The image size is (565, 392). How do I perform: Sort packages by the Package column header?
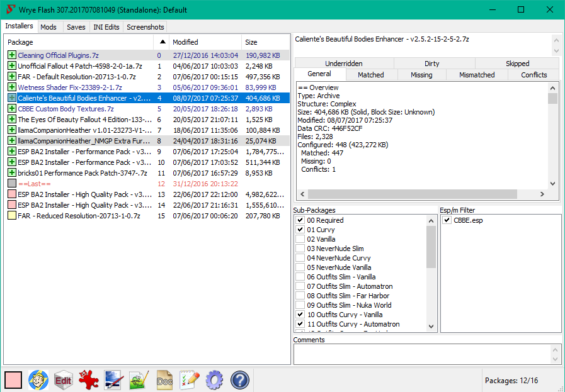click(x=79, y=42)
